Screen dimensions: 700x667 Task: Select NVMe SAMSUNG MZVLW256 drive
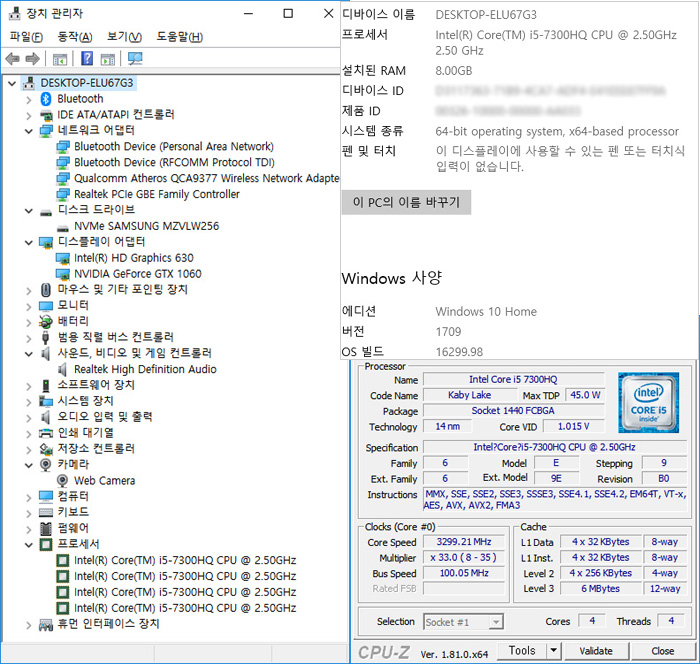tap(146, 226)
